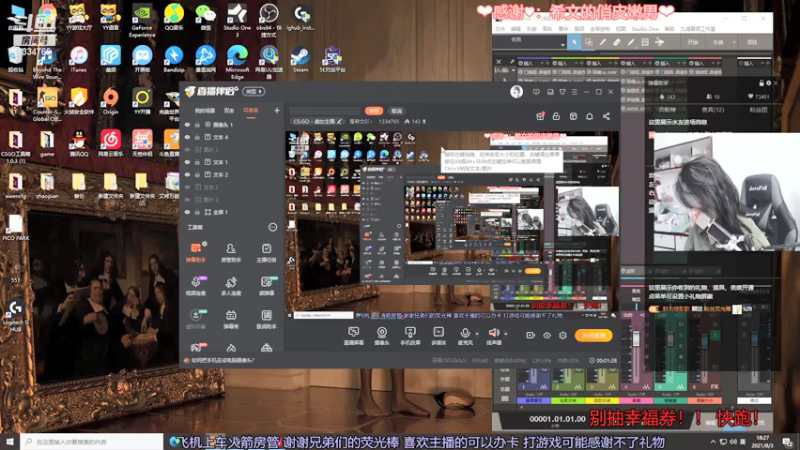Toggle visibility eye for 文本 1 source
The height and width of the screenshot is (450, 800).
tap(187, 162)
